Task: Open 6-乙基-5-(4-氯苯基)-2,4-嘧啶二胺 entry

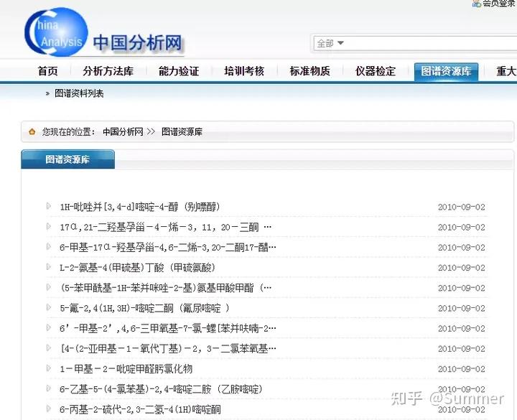Action: [162, 389]
